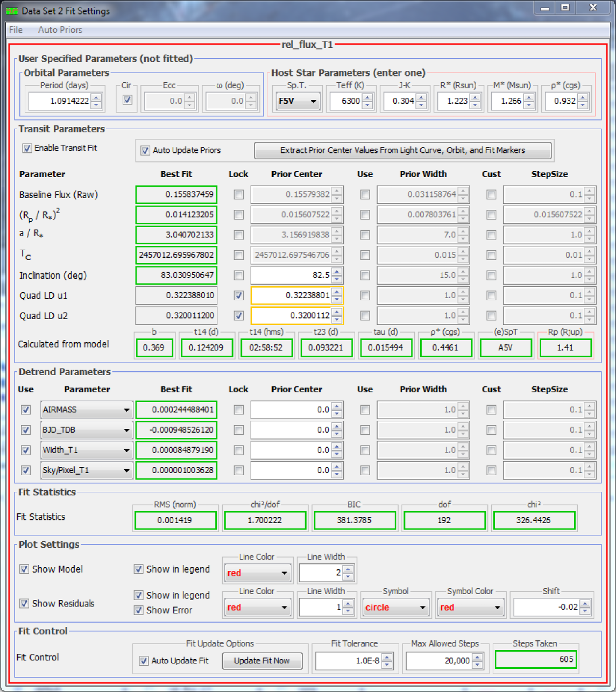Increase the Inclination Prior Center value

(337, 272)
